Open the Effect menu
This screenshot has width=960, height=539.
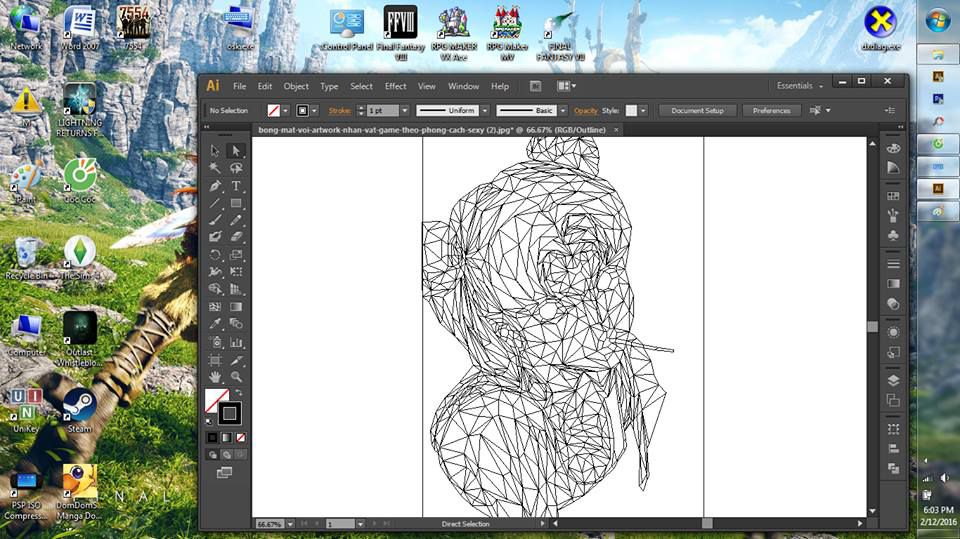(395, 86)
